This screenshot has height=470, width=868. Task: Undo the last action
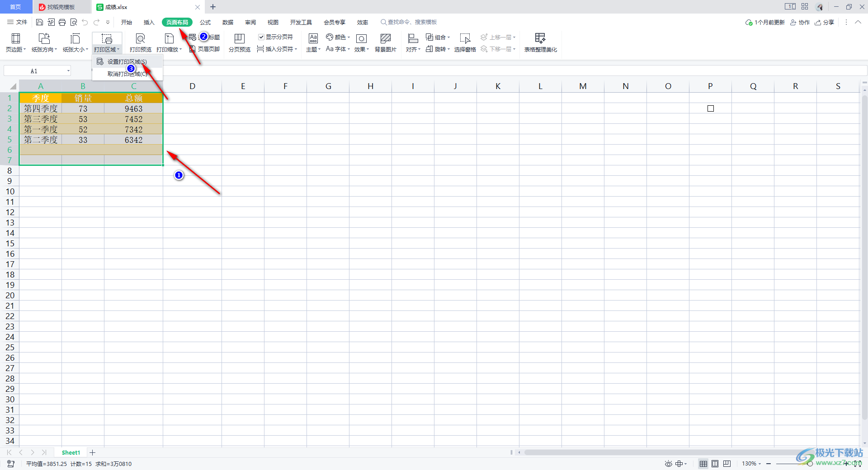85,22
